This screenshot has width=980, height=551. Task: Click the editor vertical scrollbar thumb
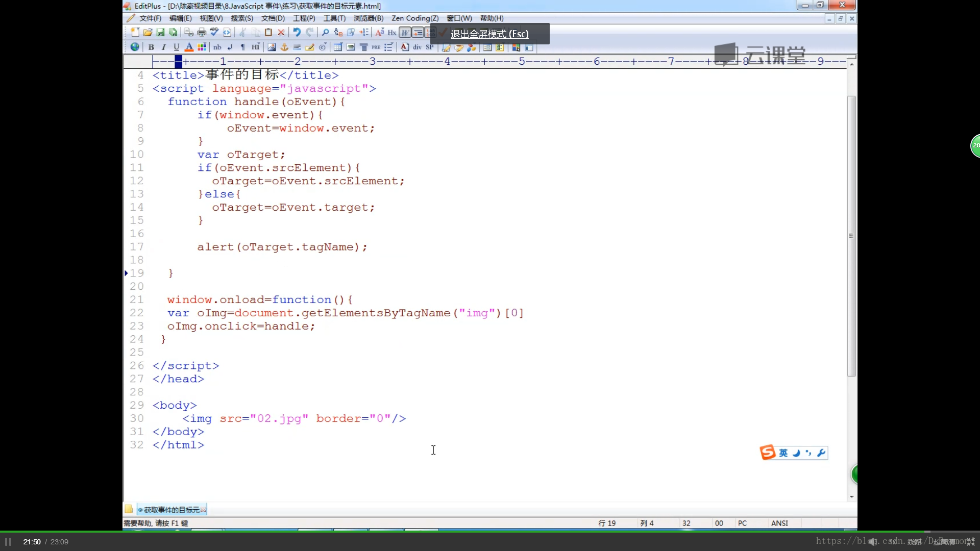[x=851, y=236]
